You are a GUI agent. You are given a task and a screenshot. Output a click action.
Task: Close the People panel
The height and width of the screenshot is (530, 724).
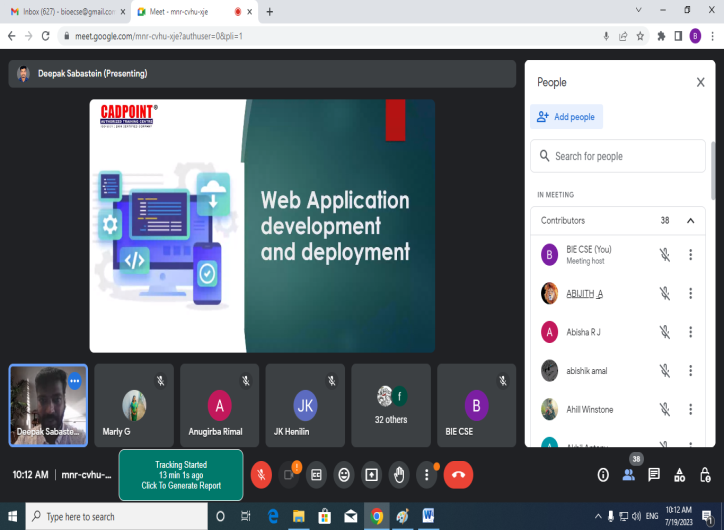(700, 82)
